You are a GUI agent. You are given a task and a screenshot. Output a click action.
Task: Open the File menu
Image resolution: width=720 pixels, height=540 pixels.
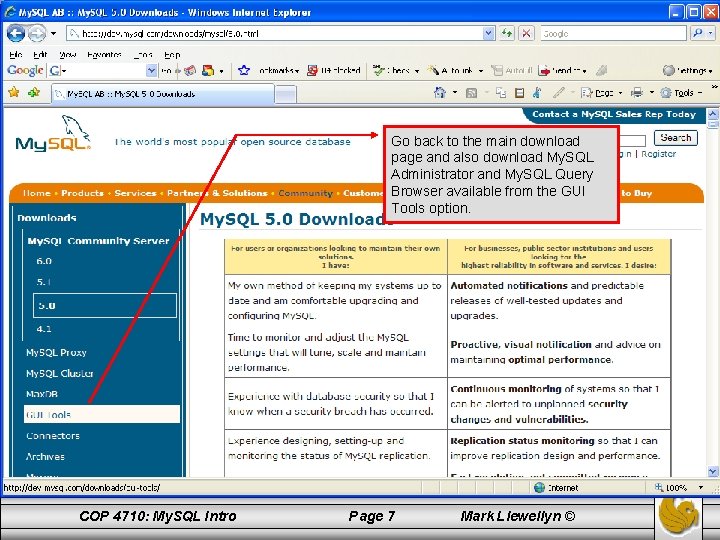[x=16, y=55]
